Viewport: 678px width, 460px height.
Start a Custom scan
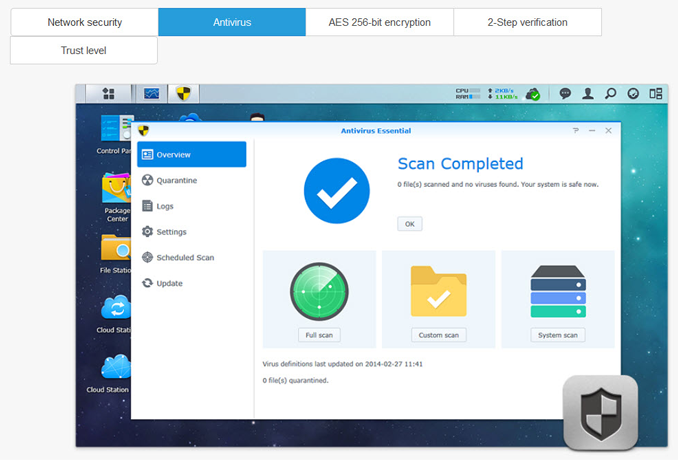(438, 335)
